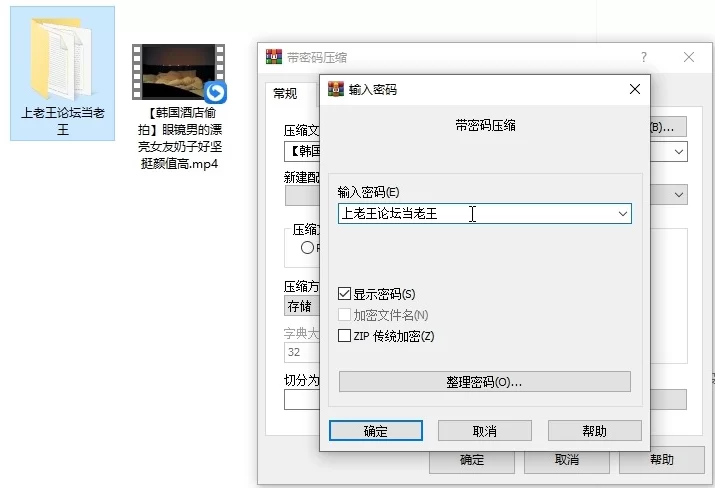Viewport: 715px width, 488px height.
Task: Click the 带密码压缩 heading text in dialog
Action: 485,125
